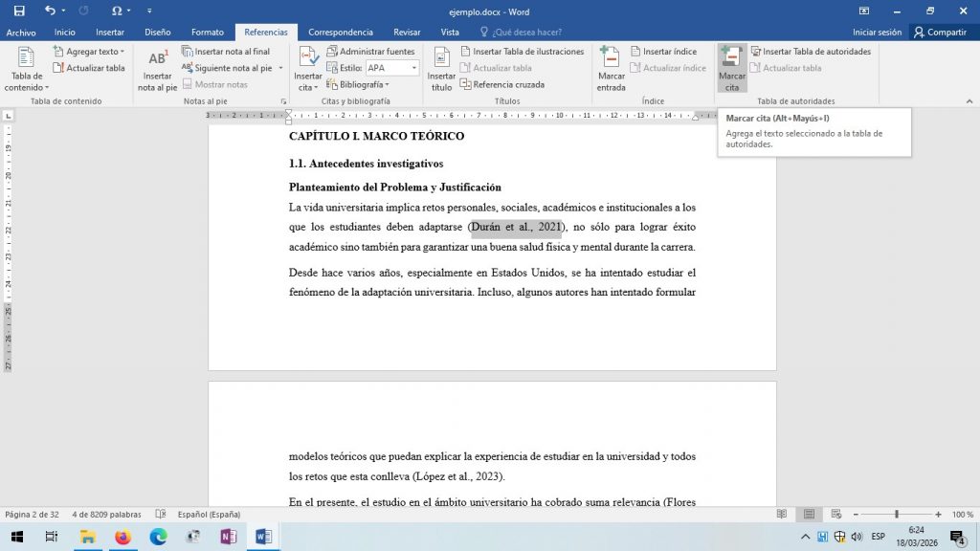Image resolution: width=980 pixels, height=551 pixels.
Task: Switch to Print Layout view
Action: click(809, 514)
